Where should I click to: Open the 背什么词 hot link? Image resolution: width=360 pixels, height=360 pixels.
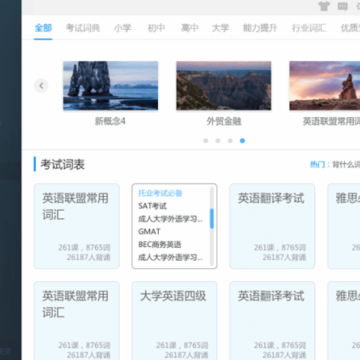(x=346, y=164)
